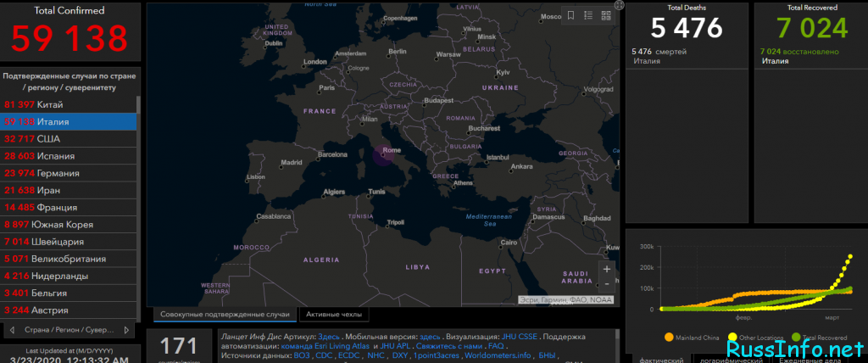Select Иран in the country list
868x363 pixels.
tap(69, 190)
